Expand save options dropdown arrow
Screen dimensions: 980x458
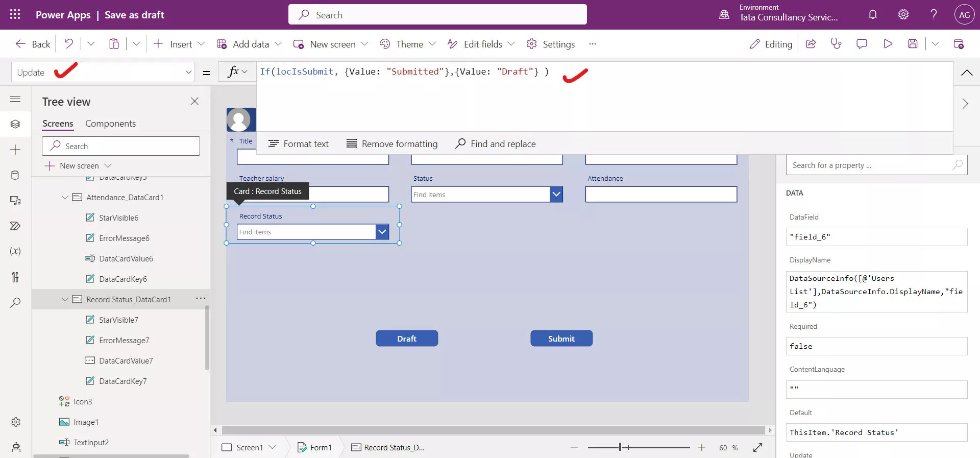coord(935,44)
